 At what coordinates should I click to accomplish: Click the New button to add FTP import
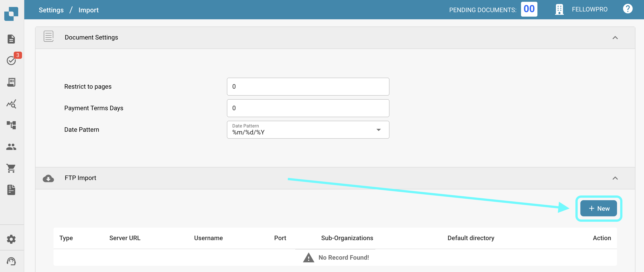[x=599, y=208]
